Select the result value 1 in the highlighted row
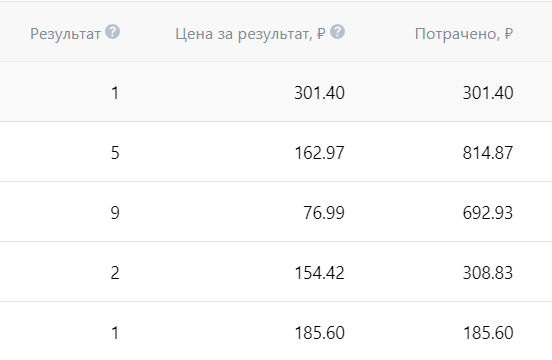The height and width of the screenshot is (360, 552). tap(115, 93)
